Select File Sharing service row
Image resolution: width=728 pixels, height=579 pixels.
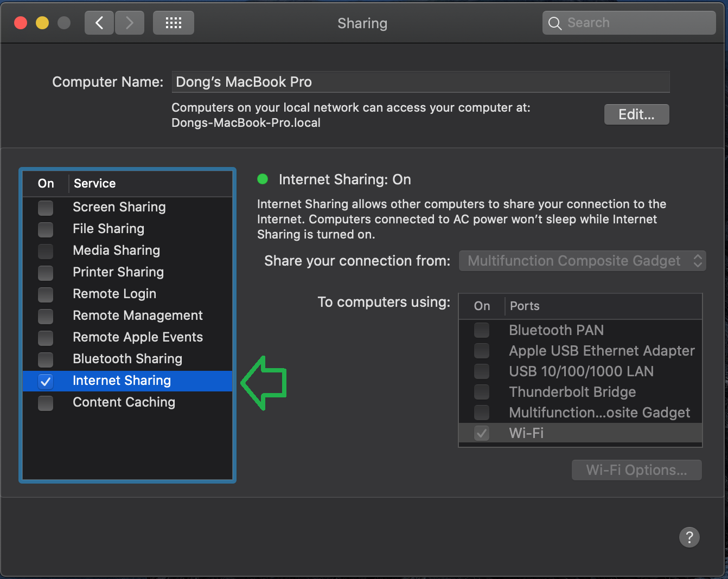click(127, 229)
